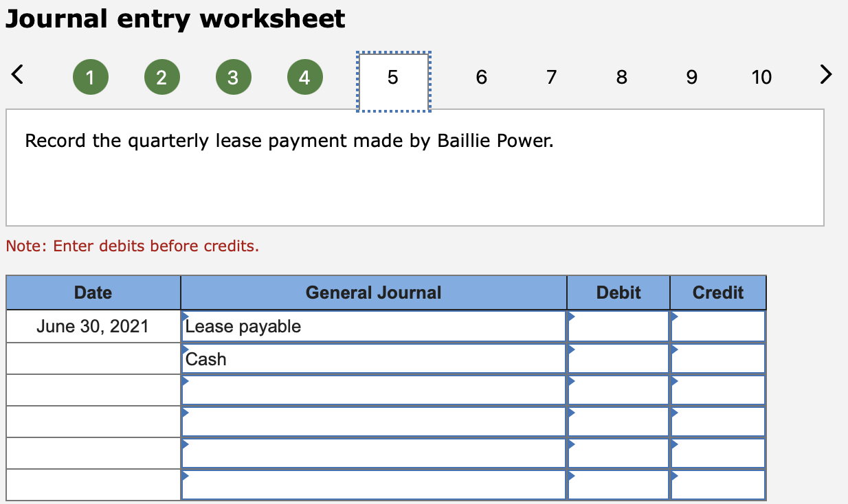This screenshot has width=848, height=504.
Task: Switch to journal entry 10
Action: 761,78
